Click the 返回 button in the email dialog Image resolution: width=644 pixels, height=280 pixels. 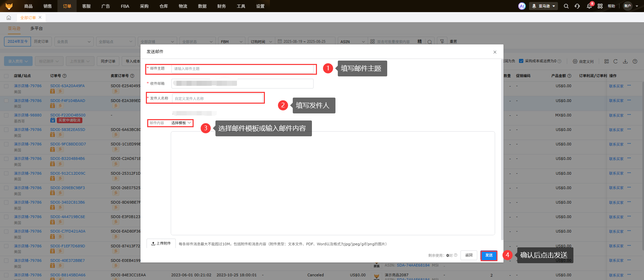[469, 255]
